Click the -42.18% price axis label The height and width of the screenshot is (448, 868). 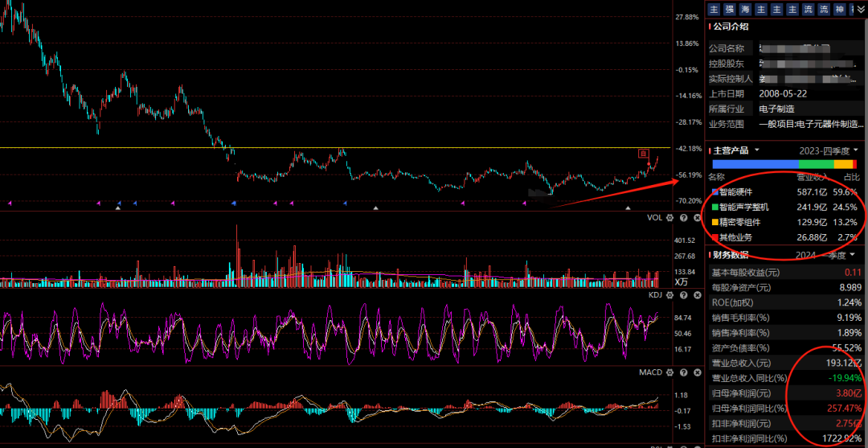(x=687, y=149)
